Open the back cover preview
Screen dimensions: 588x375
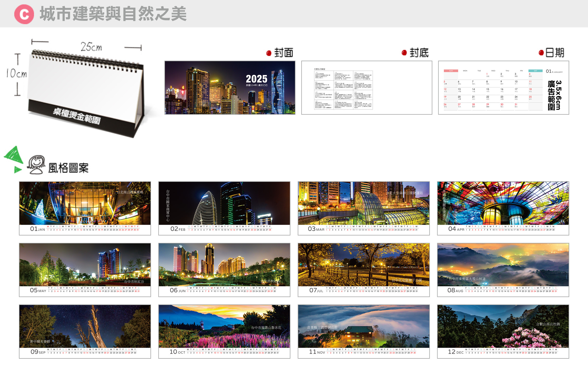(366, 88)
